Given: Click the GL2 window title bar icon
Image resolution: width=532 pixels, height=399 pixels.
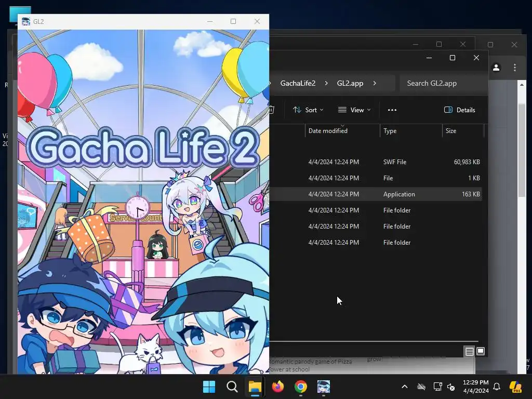Looking at the screenshot, I should pos(26,22).
